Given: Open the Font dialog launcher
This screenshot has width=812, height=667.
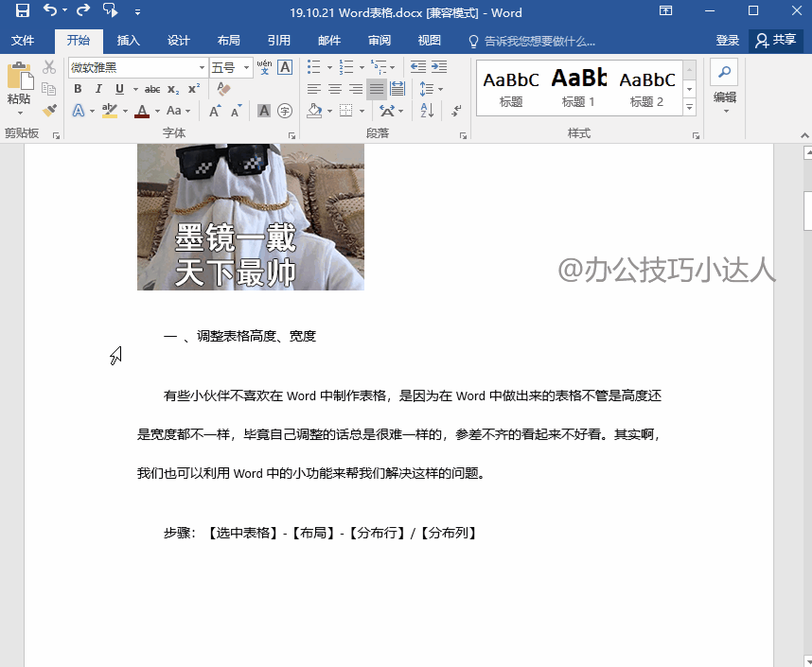Looking at the screenshot, I should (291, 135).
